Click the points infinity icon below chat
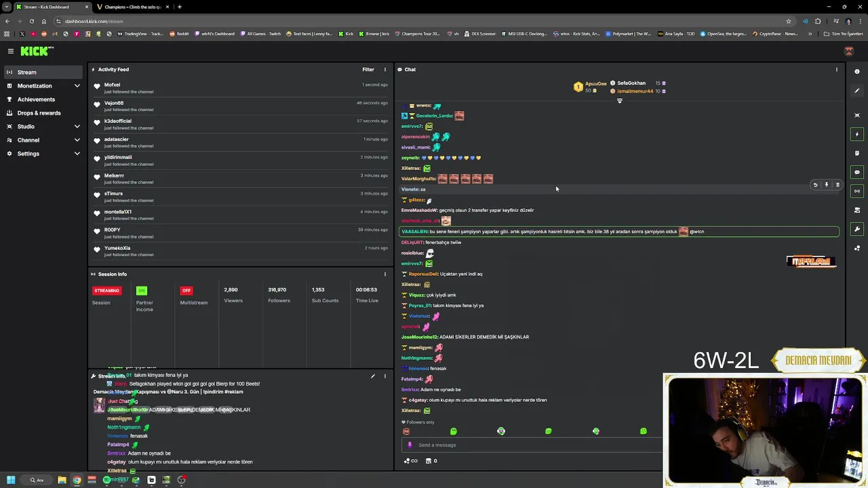Screen dimensions: 868x488 [410, 461]
